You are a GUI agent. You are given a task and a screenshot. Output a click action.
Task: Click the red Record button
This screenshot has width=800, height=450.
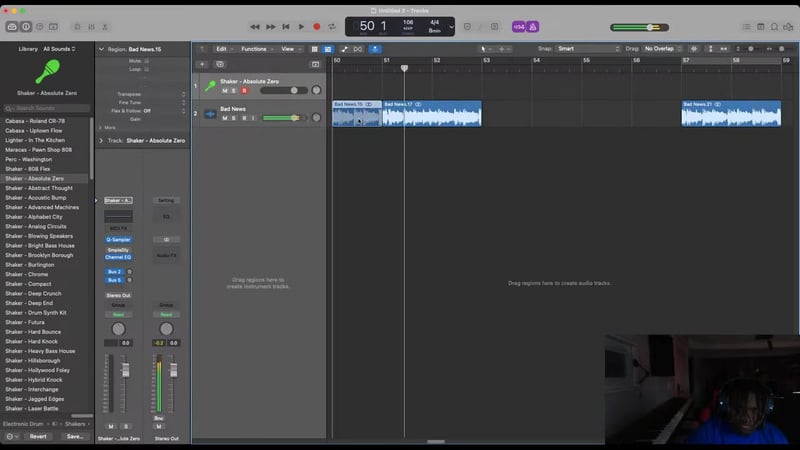tap(316, 27)
